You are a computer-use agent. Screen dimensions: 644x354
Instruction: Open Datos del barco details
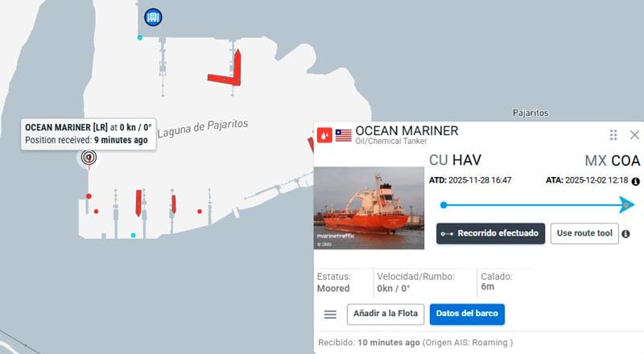click(x=467, y=314)
